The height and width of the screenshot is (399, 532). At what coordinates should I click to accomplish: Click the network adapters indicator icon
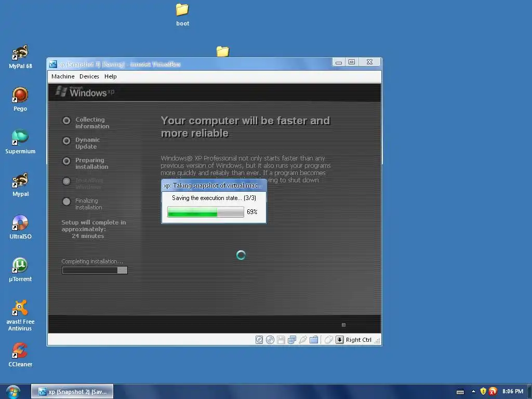[x=292, y=340]
